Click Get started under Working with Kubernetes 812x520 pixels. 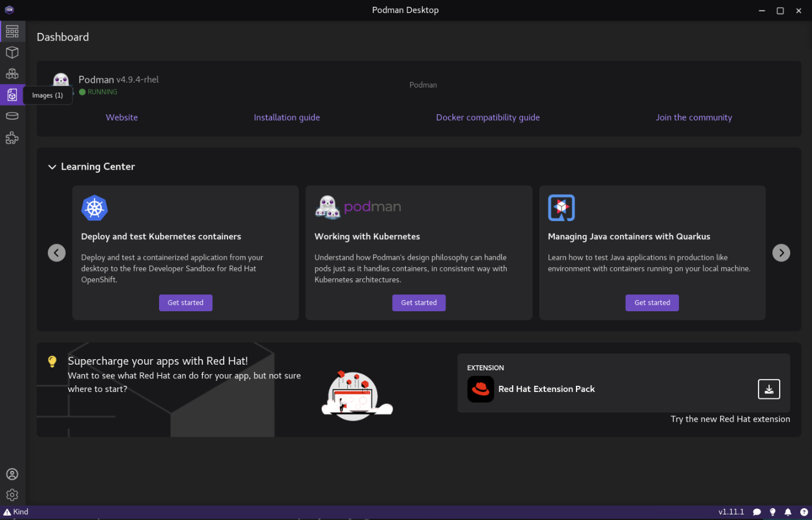point(419,303)
